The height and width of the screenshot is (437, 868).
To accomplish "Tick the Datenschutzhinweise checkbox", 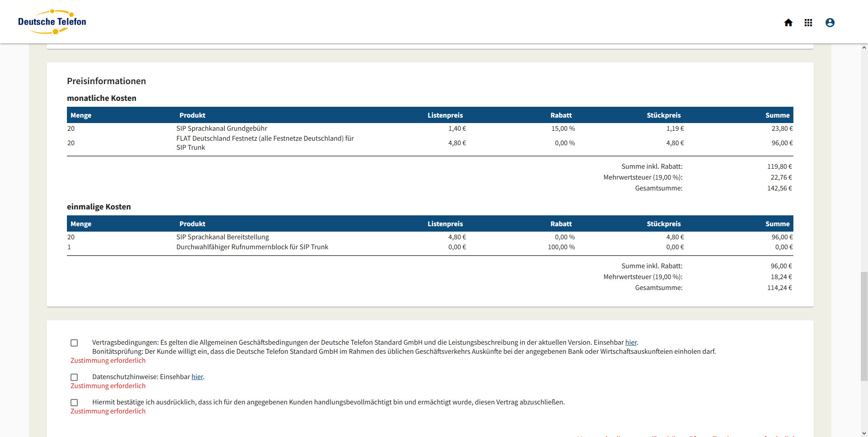I will 74,377.
